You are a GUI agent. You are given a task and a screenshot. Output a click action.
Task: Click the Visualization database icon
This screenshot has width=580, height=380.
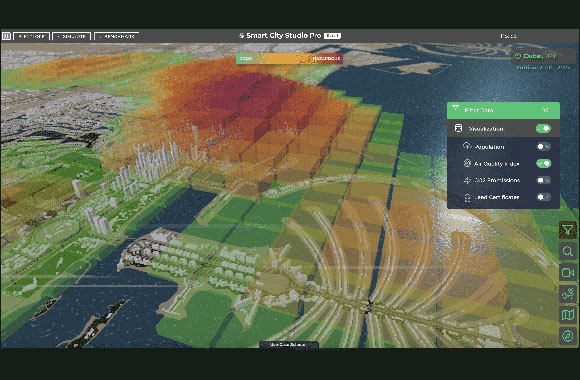458,128
